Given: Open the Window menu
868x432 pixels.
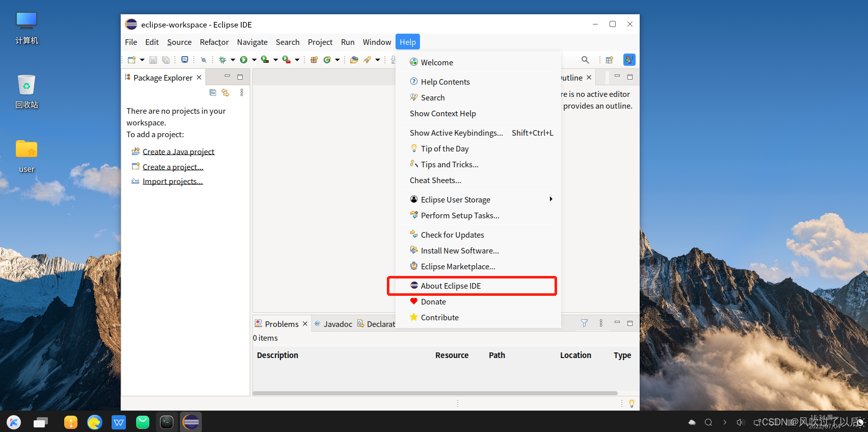Looking at the screenshot, I should pyautogui.click(x=377, y=42).
